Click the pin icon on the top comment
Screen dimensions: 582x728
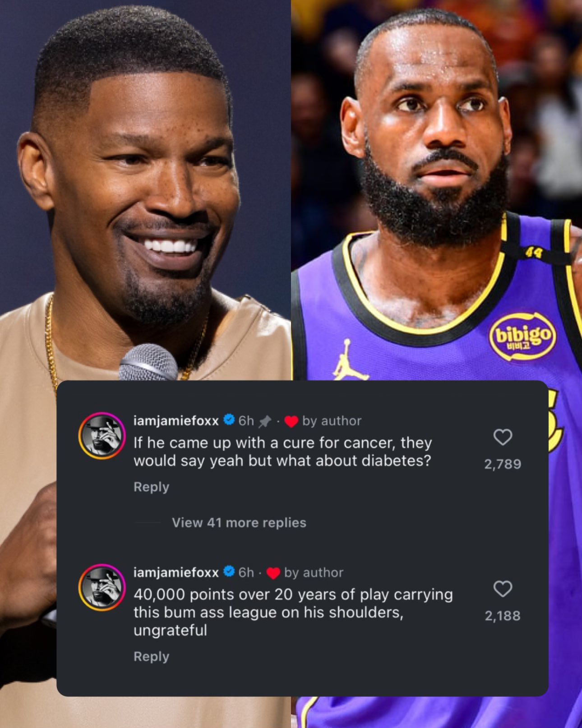(x=264, y=421)
